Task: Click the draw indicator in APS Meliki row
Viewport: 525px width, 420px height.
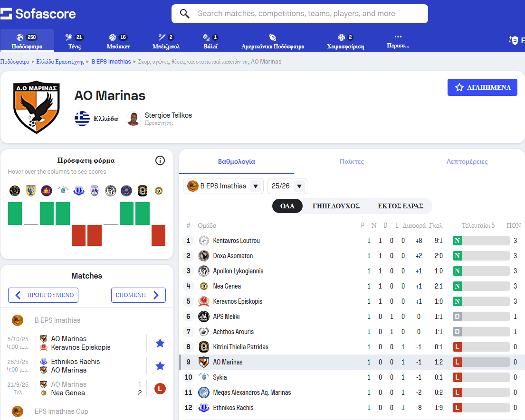Action: (458, 317)
